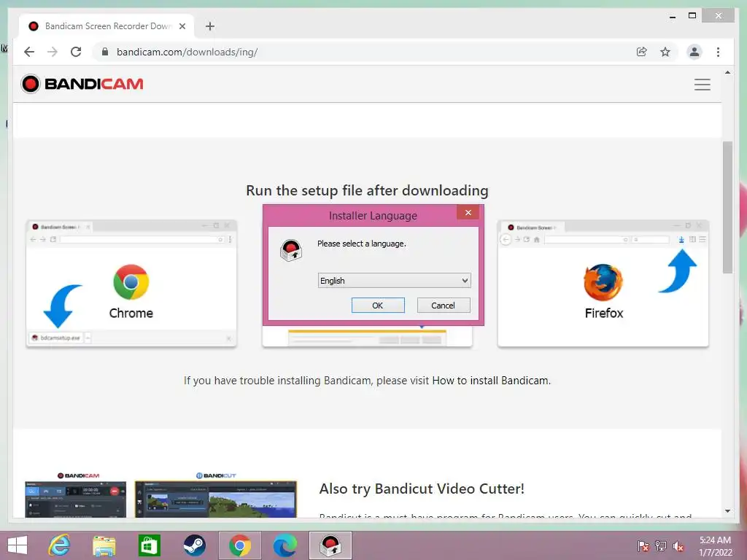Click the scrollbar up arrow

pos(727,72)
